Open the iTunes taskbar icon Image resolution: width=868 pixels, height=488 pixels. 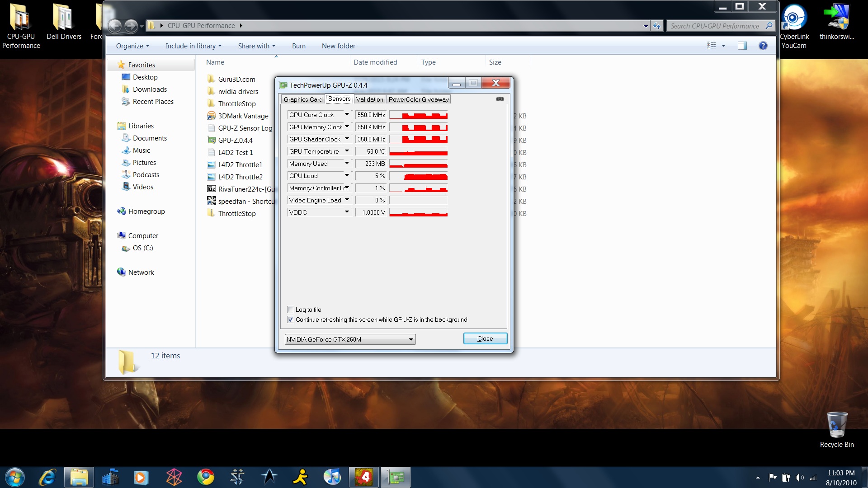332,477
